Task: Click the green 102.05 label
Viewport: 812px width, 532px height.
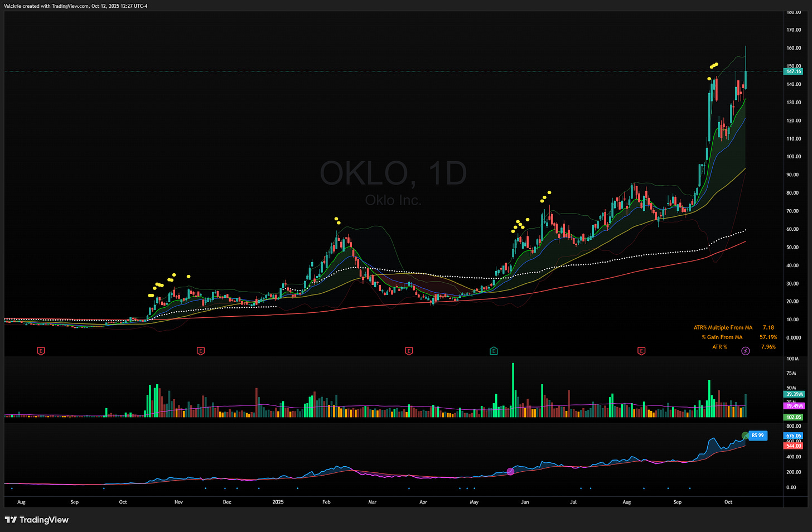Action: tap(793, 417)
